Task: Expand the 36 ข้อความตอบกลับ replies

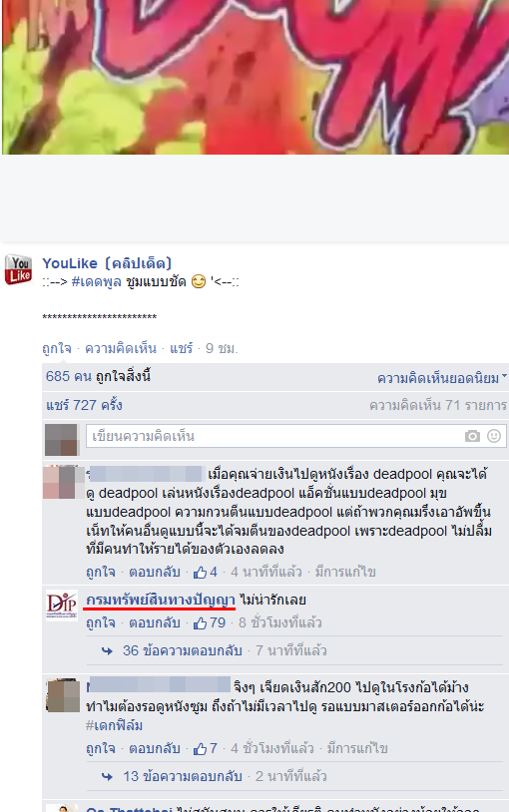Action: pyautogui.click(x=183, y=650)
